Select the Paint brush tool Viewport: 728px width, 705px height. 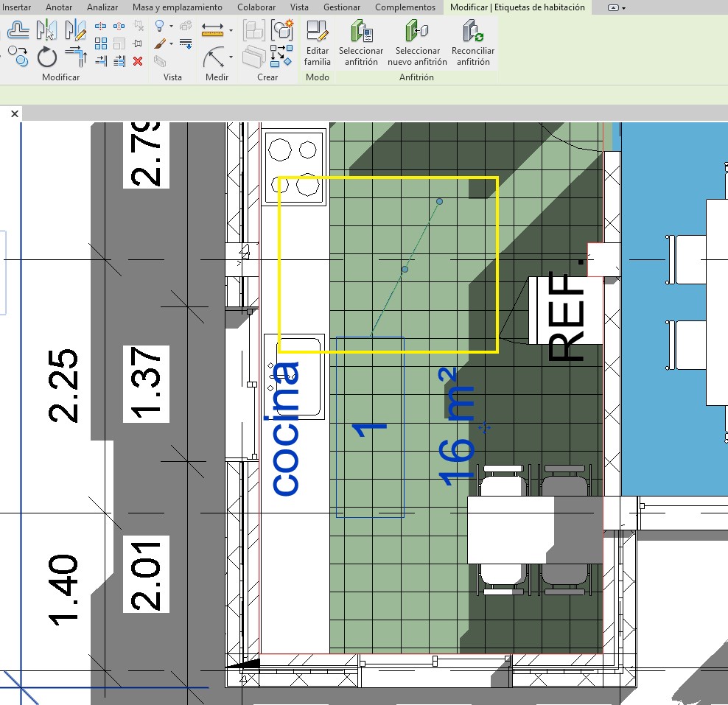click(159, 43)
